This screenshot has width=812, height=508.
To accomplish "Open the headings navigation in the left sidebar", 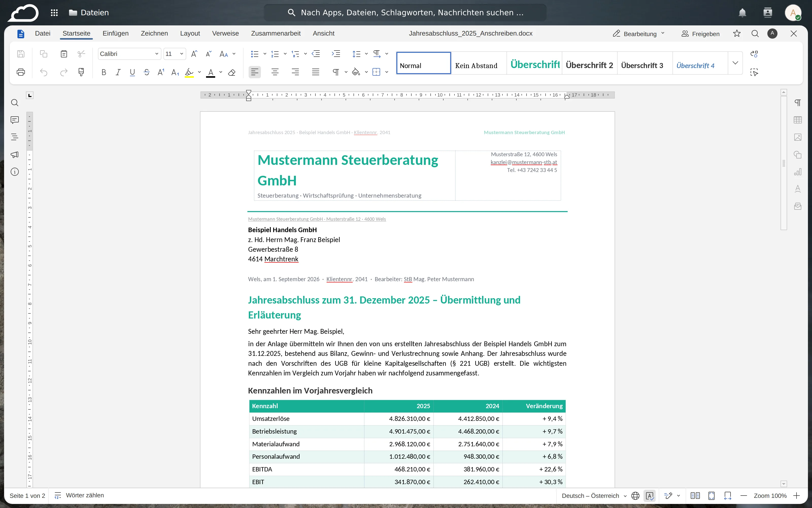I will pyautogui.click(x=14, y=137).
